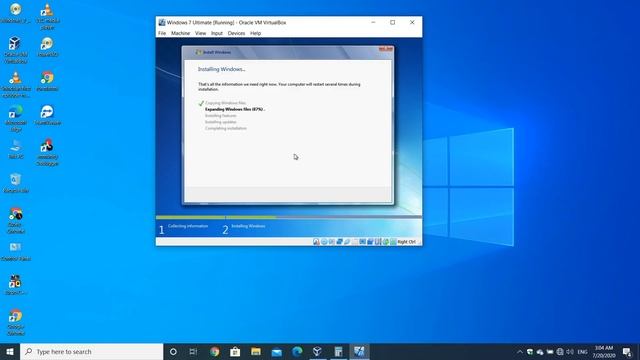Click the 'Completing installation' step

(226, 128)
